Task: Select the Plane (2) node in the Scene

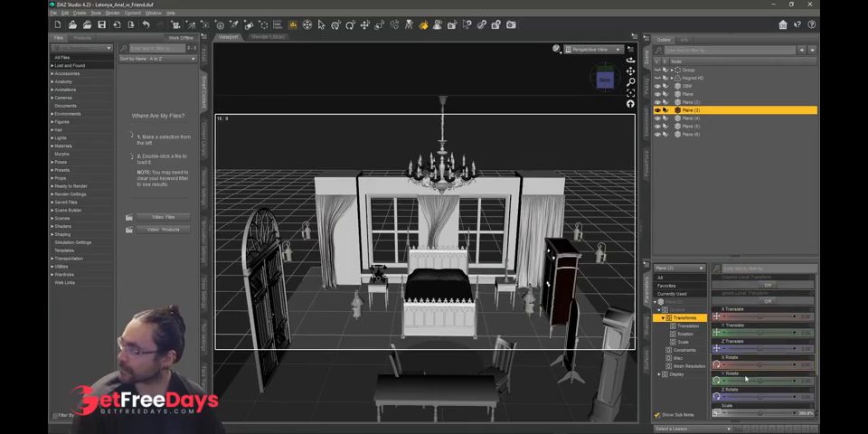Action: click(x=691, y=102)
